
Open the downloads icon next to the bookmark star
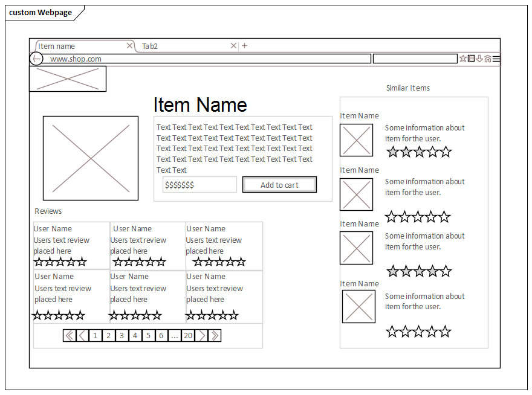click(x=479, y=59)
